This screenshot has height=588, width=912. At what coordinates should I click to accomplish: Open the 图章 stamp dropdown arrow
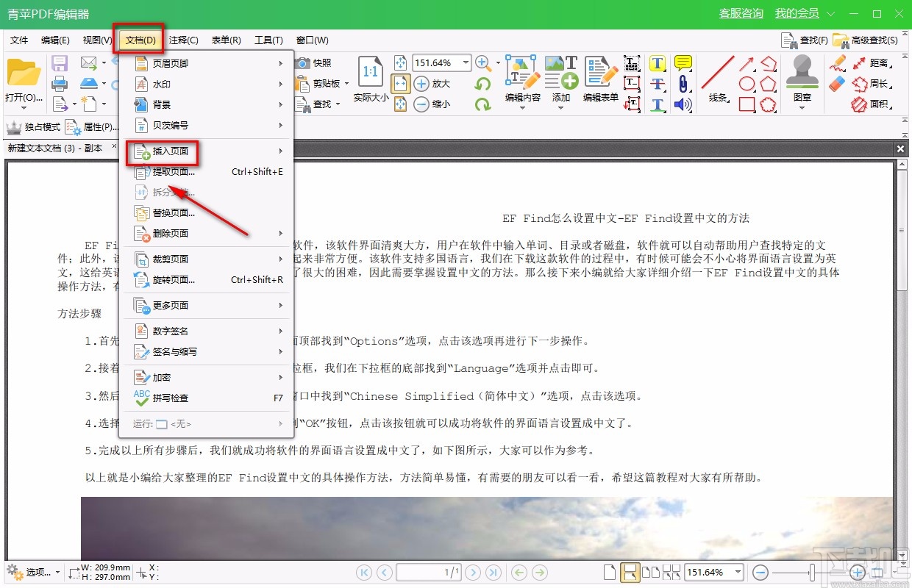(x=801, y=109)
